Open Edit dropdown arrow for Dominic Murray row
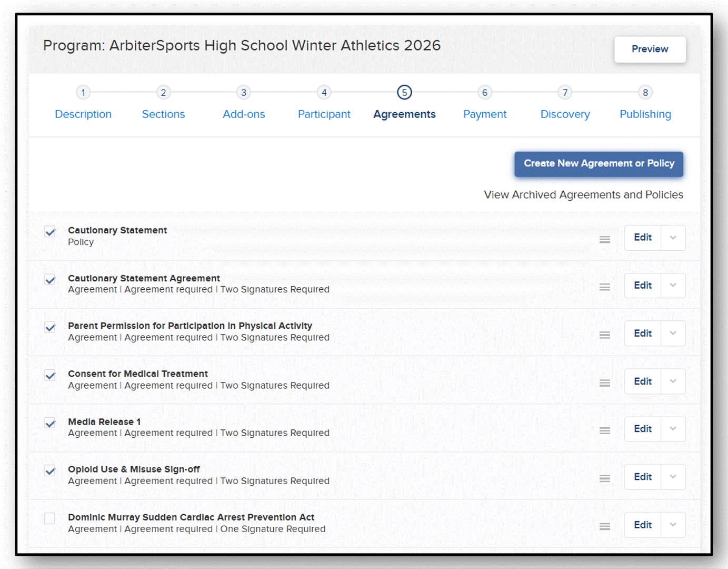 click(673, 525)
